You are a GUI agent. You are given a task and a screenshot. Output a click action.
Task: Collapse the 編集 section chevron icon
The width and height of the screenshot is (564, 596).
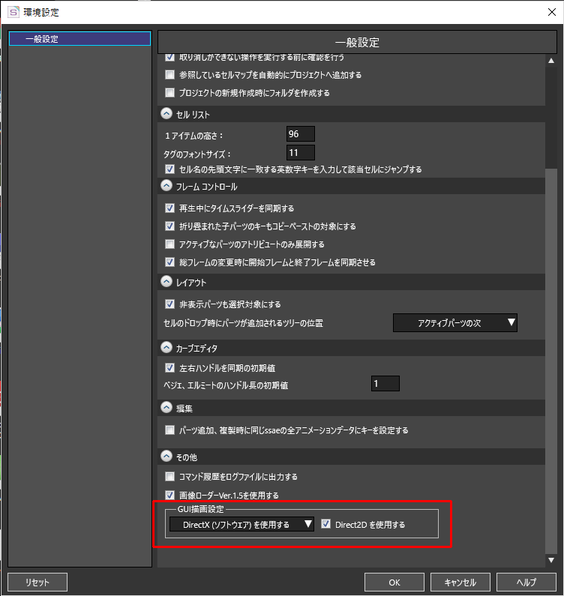tap(166, 407)
